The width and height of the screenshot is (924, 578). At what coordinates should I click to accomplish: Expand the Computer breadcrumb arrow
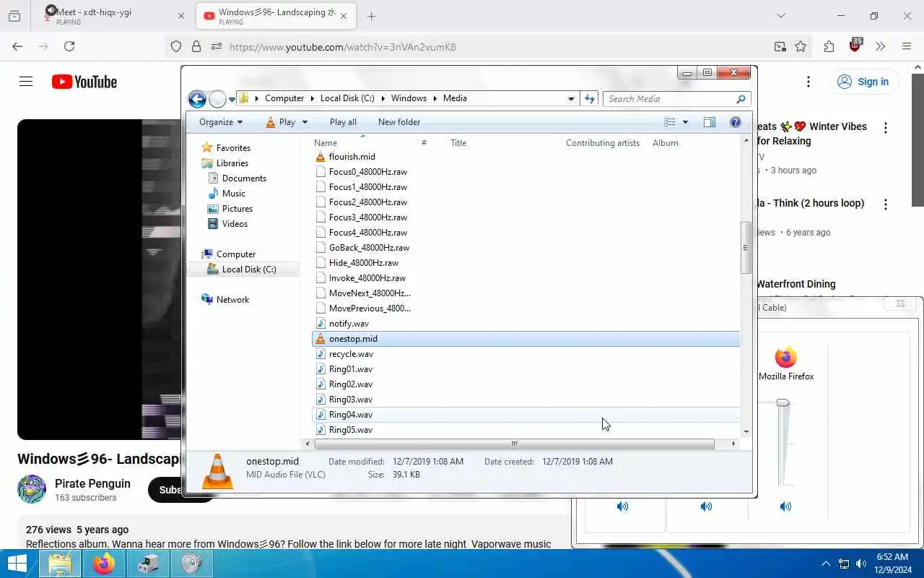pyautogui.click(x=312, y=99)
